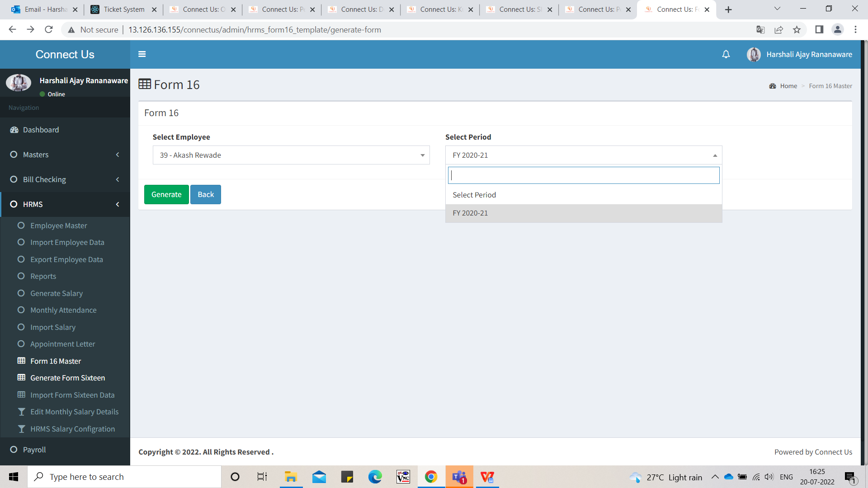Expand the Payroll sidebar menu

65,450
